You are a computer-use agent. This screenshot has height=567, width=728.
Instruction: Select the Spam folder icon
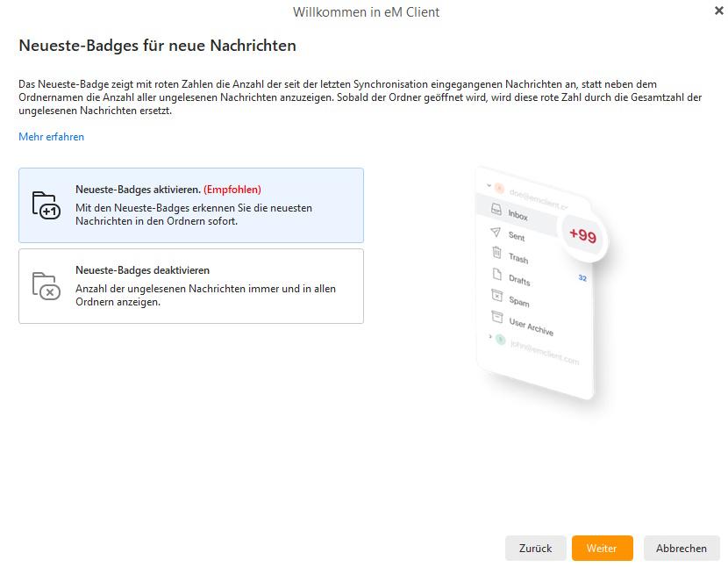[x=496, y=297]
